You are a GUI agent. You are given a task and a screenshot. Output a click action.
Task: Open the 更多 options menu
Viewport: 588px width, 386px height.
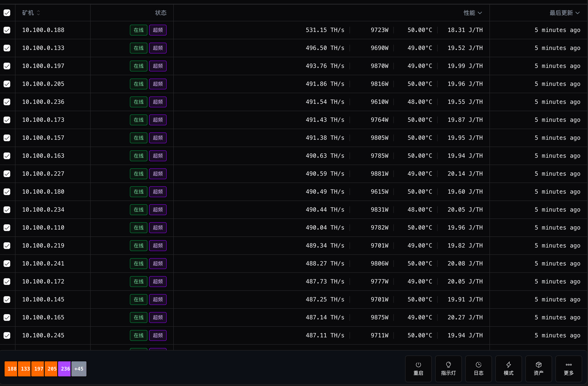tap(569, 369)
